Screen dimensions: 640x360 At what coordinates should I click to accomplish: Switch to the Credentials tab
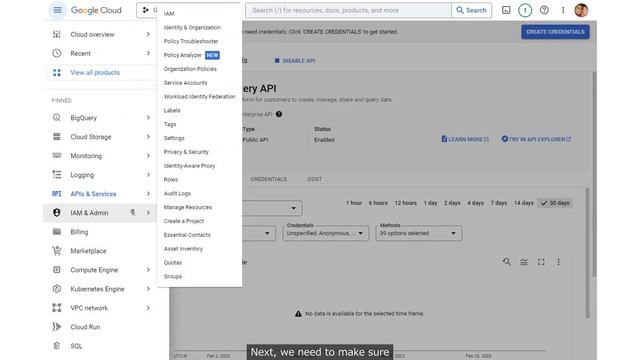click(269, 179)
